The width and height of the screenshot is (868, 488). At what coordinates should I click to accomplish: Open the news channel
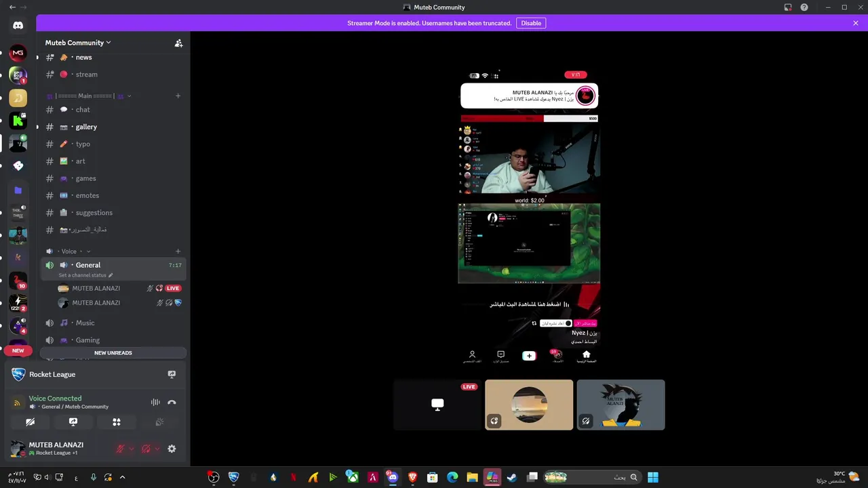click(x=112, y=58)
